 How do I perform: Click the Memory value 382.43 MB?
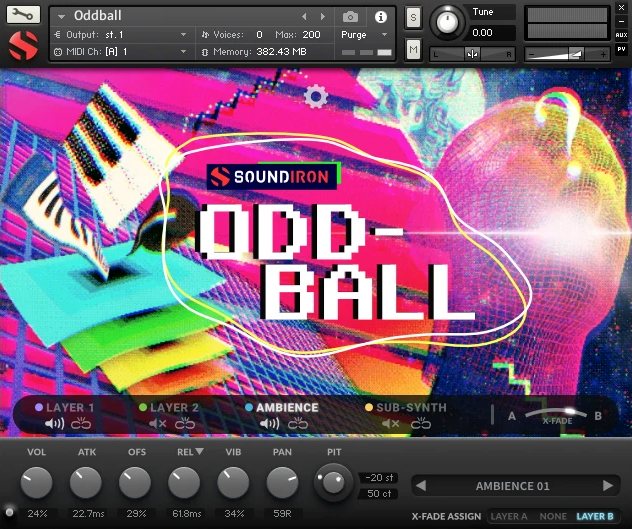click(281, 52)
